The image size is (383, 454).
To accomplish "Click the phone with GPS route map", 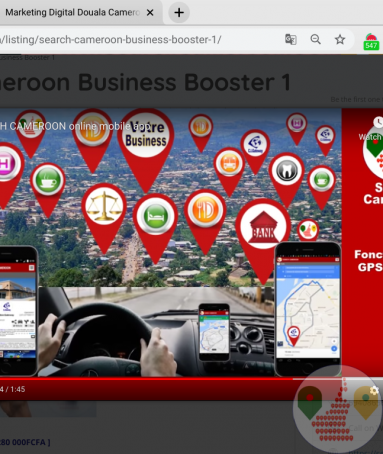I will pyautogui.click(x=308, y=309).
